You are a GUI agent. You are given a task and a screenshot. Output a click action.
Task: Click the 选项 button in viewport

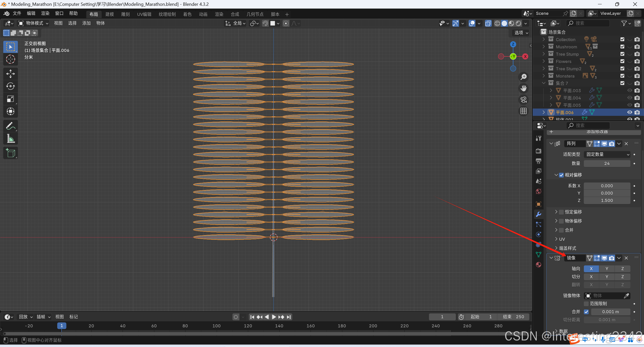(521, 33)
